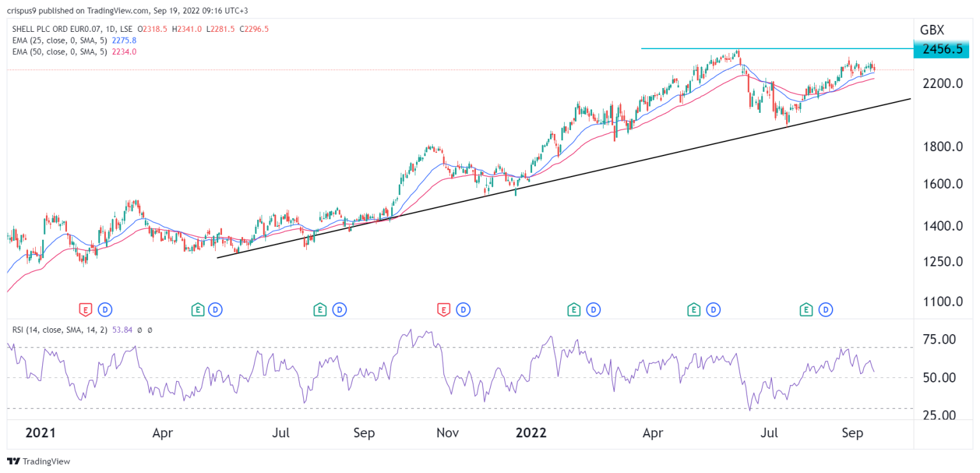Click the green earnings badge before September 2021

[x=319, y=309]
